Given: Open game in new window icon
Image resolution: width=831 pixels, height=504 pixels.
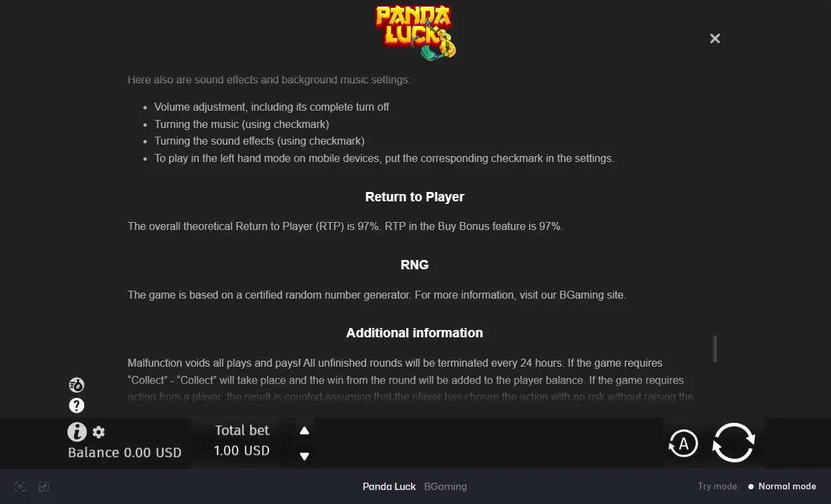Looking at the screenshot, I should click(44, 487).
